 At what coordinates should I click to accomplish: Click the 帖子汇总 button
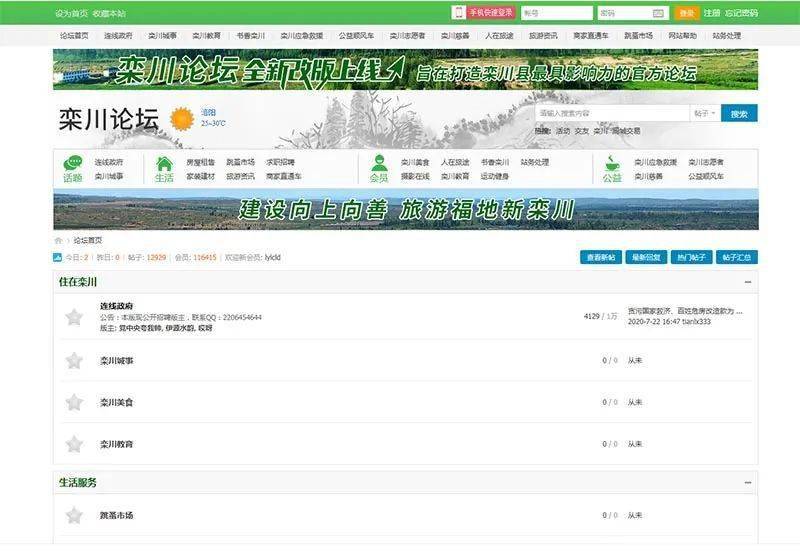pyautogui.click(x=737, y=258)
